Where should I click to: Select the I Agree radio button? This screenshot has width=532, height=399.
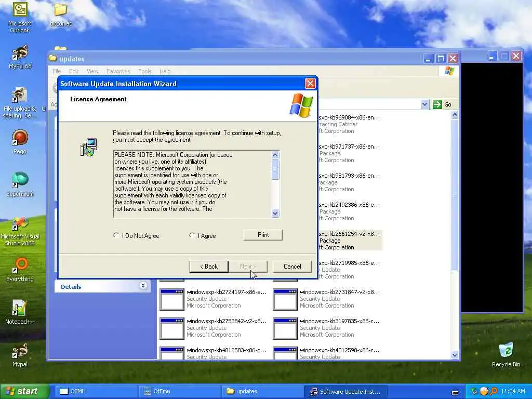click(x=192, y=235)
